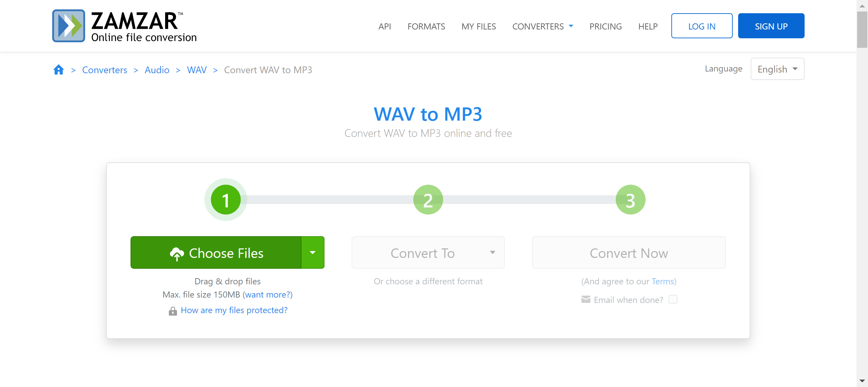Click the padlock icon beside file protection

(x=173, y=311)
